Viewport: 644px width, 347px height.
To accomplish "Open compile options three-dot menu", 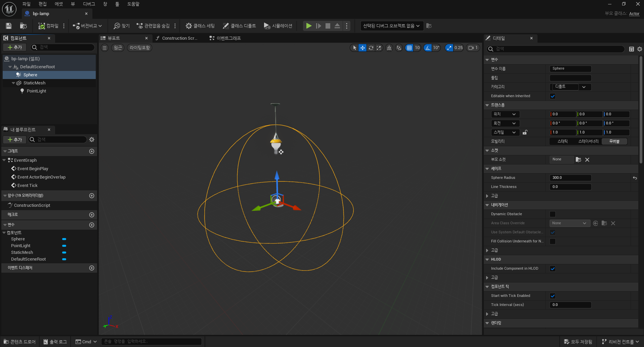I will (x=64, y=26).
